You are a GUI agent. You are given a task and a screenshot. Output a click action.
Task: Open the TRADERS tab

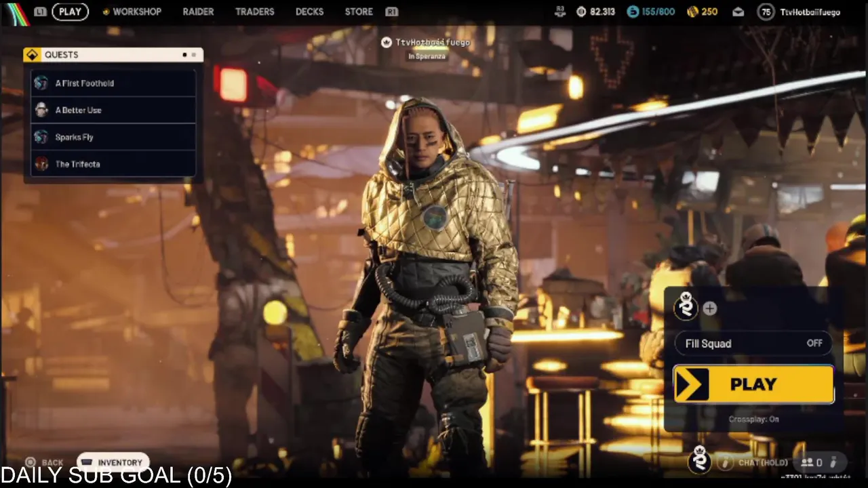click(x=254, y=12)
